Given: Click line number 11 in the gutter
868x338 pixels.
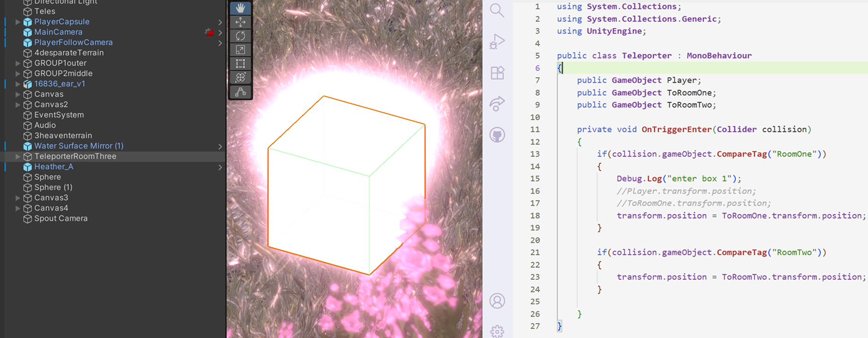Looking at the screenshot, I should [x=535, y=129].
